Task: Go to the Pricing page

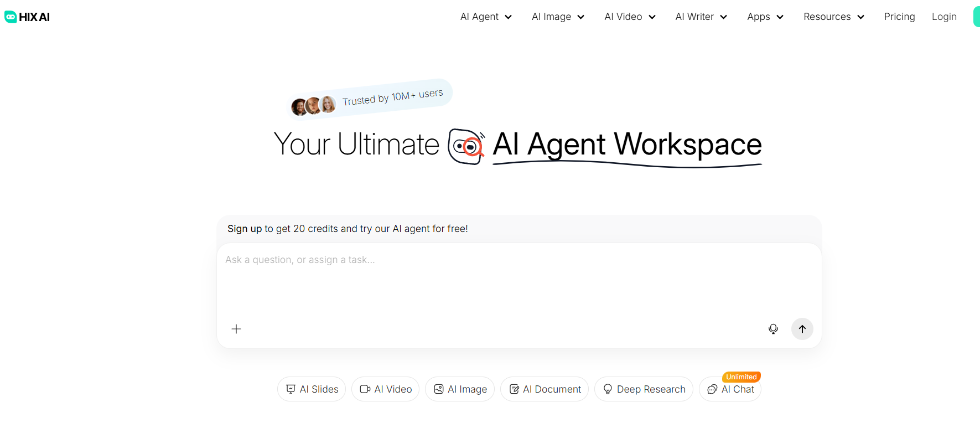Action: (x=899, y=17)
